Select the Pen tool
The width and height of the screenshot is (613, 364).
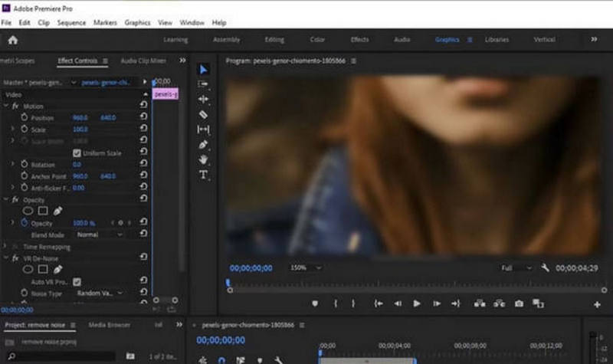(x=204, y=144)
